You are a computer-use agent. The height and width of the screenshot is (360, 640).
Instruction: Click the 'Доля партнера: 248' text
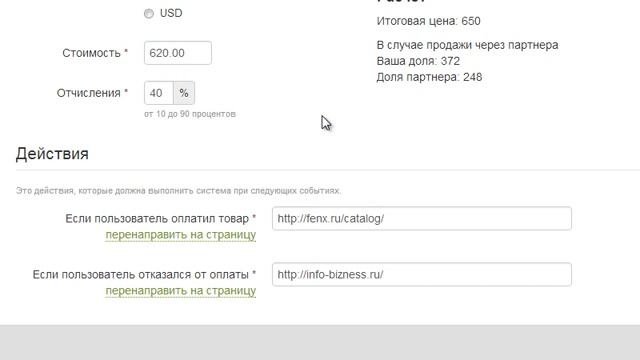429,77
